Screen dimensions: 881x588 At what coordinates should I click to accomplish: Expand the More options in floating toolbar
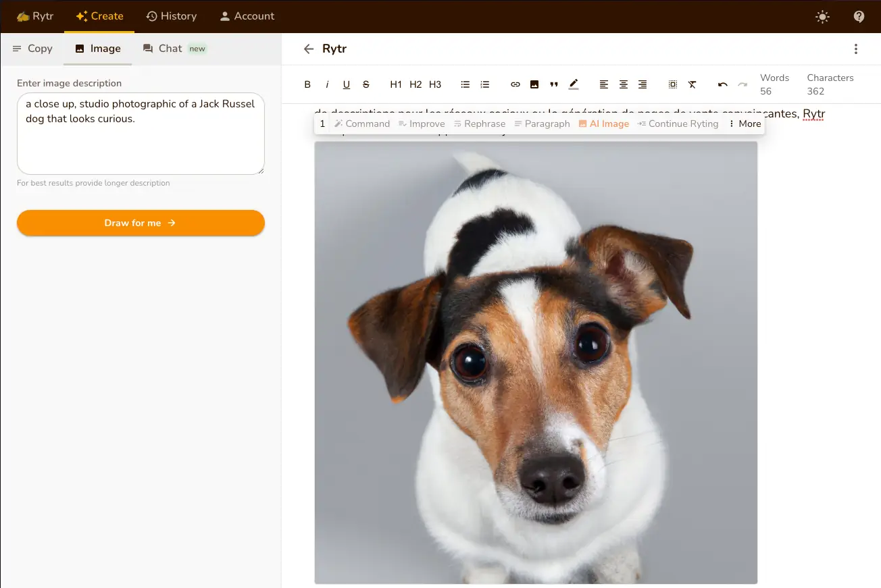click(745, 124)
